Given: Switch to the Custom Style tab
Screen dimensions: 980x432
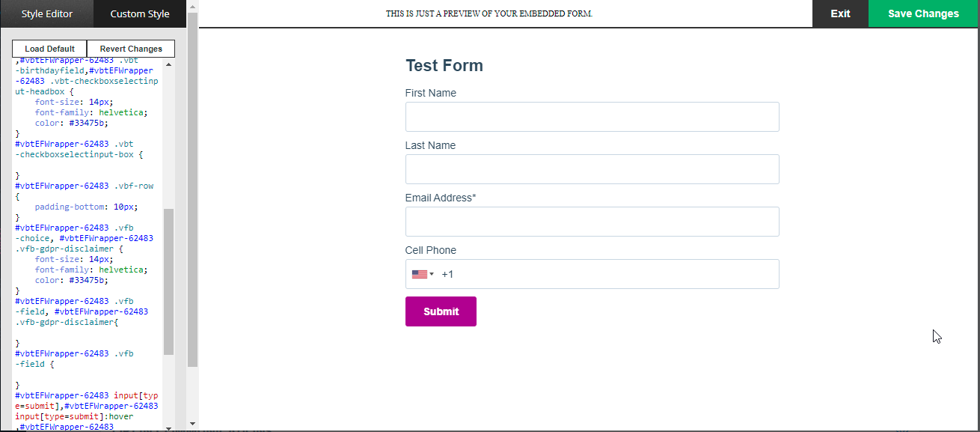Looking at the screenshot, I should click(139, 13).
